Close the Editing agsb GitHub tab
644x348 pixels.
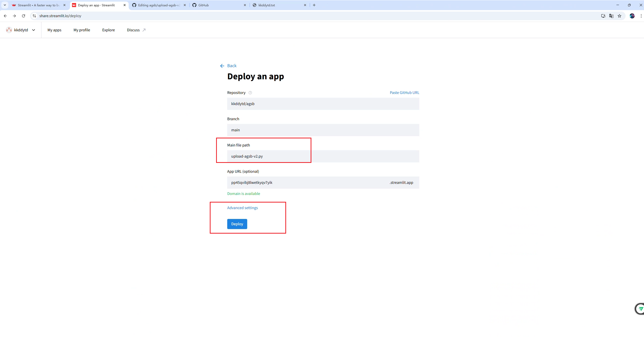(x=185, y=5)
